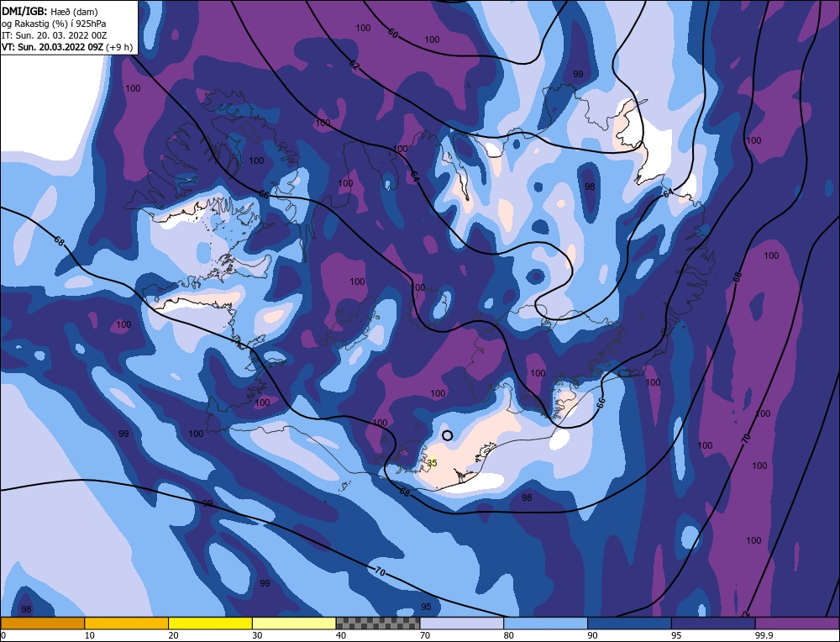Screen dimensions: 840x642
Task: Click the '70' legend scale label
Action: tap(425, 635)
